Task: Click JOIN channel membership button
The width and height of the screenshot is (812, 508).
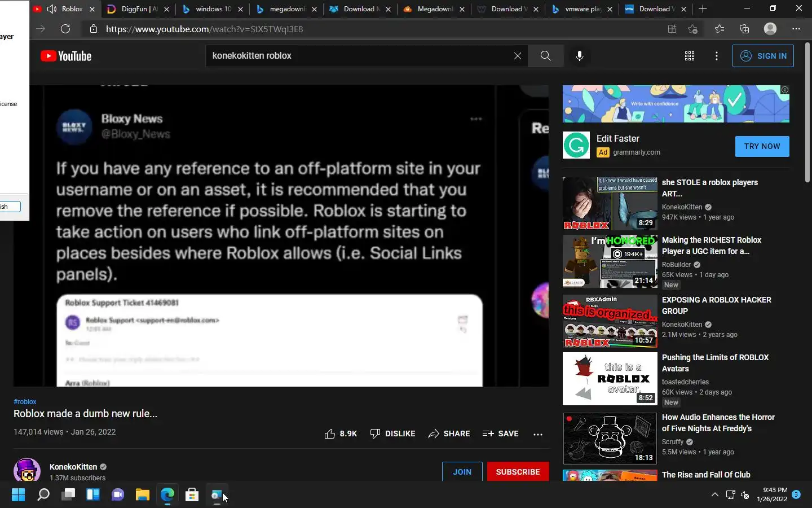Action: pos(462,472)
